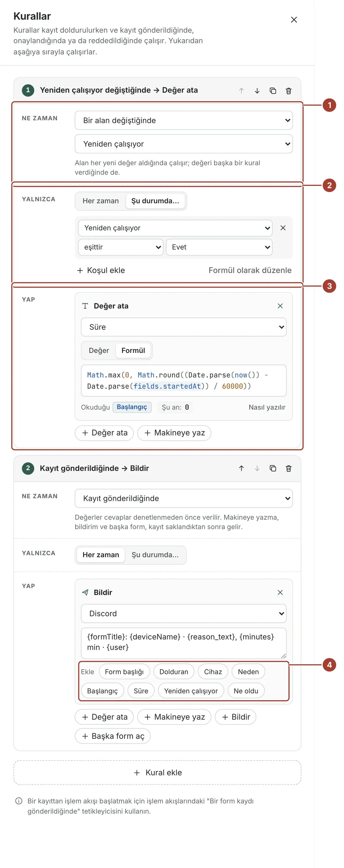Delete the Yeniden çalışıyor değiştiğinde rule
This screenshot has width=344, height=868.
pos(289,91)
